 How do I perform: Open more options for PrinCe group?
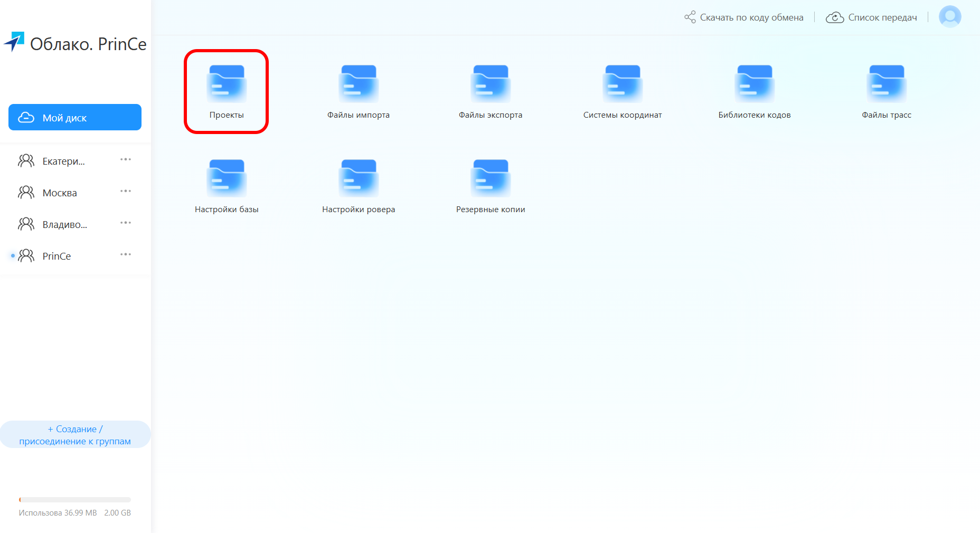(126, 254)
